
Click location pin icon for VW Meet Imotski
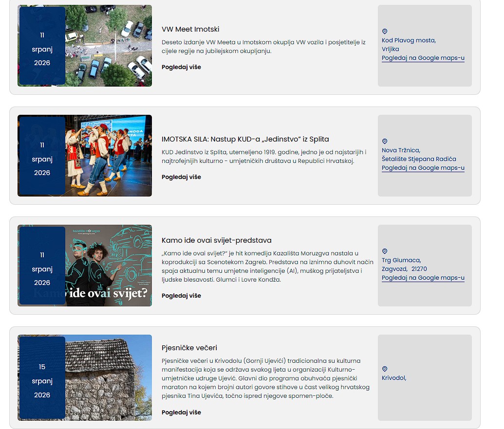pos(384,31)
